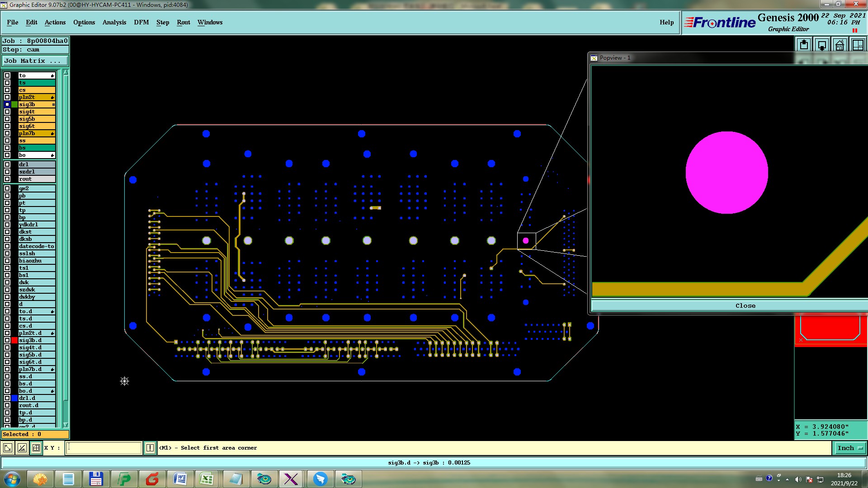Open Excel from the Windows taskbar
This screenshot has width=868, height=488.
click(x=207, y=479)
